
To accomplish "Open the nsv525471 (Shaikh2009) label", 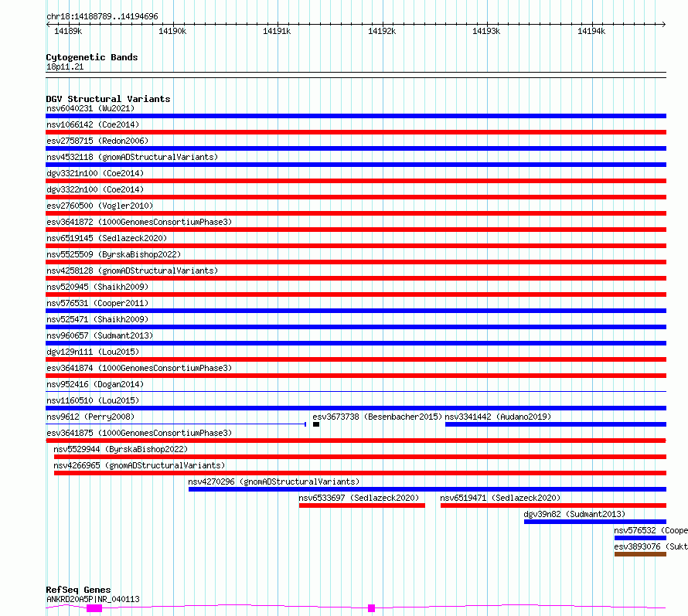I will [x=97, y=319].
